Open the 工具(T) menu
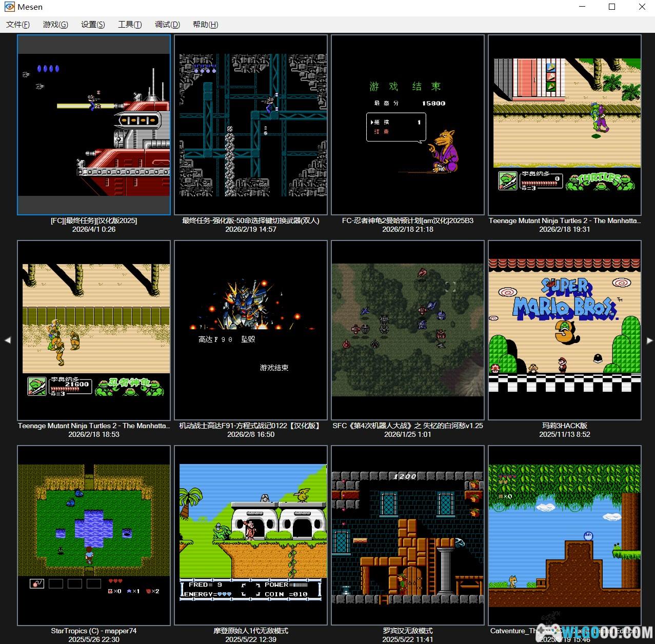655x644 pixels. [x=130, y=25]
